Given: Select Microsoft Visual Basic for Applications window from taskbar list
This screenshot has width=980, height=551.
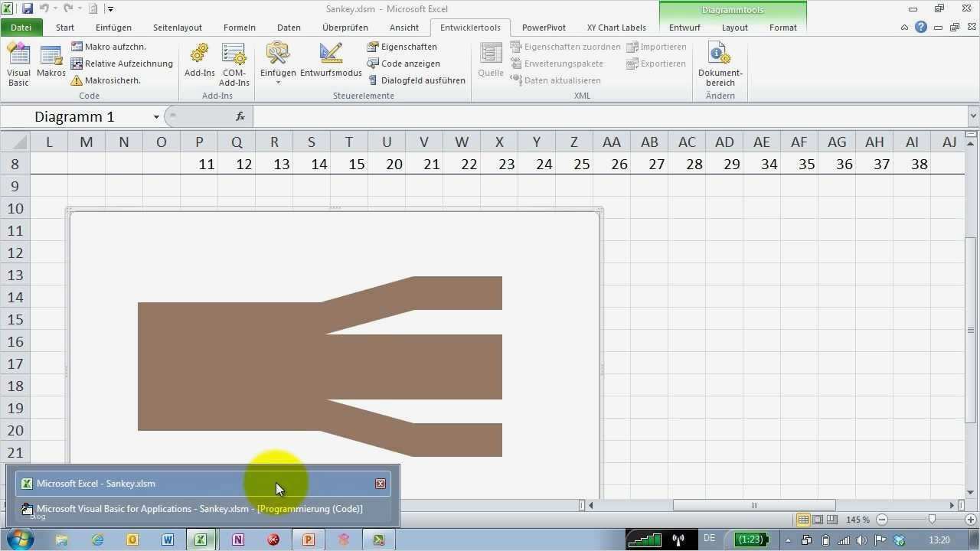Looking at the screenshot, I should click(201, 508).
